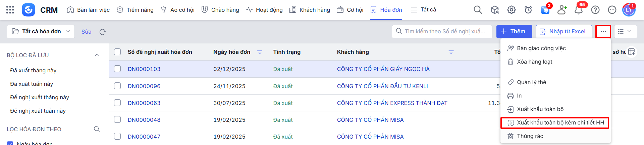
Task: Open the Tất cả hóa đơn dropdown
Action: coord(41,31)
